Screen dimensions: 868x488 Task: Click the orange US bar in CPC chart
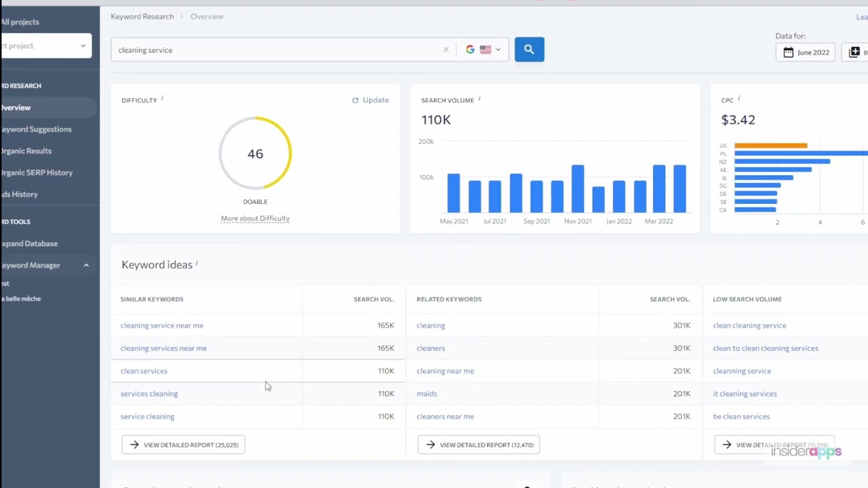point(770,146)
